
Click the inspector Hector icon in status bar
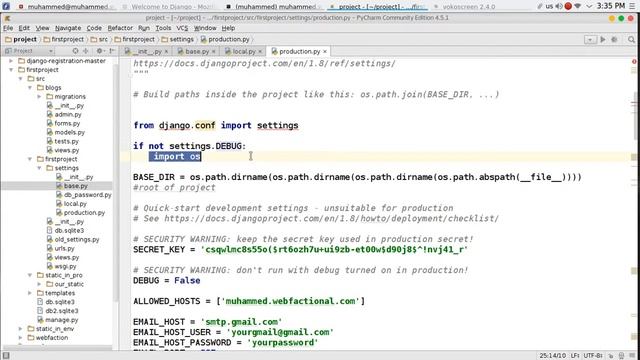(621, 356)
